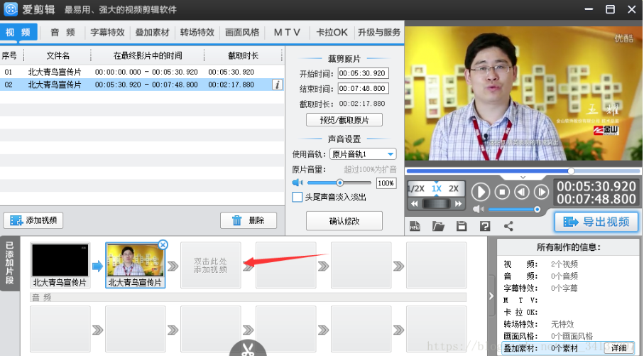
Task: Open the 字幕特效 tab
Action: [x=107, y=33]
